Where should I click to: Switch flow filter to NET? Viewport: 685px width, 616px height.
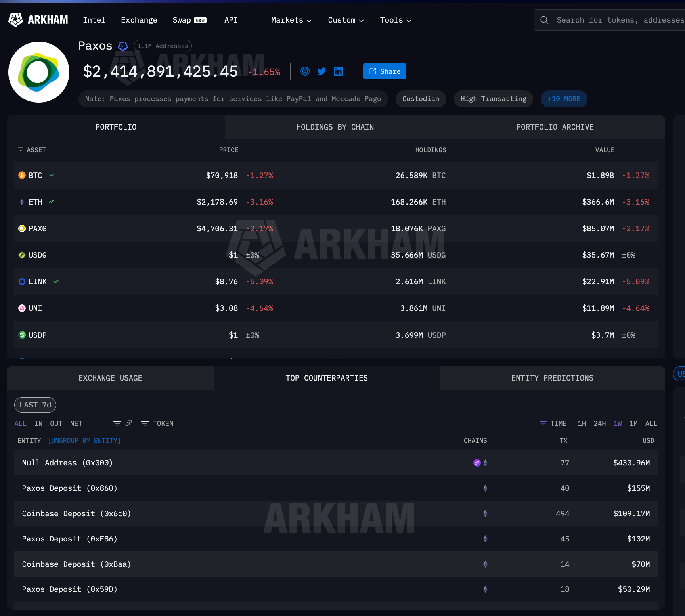point(76,423)
